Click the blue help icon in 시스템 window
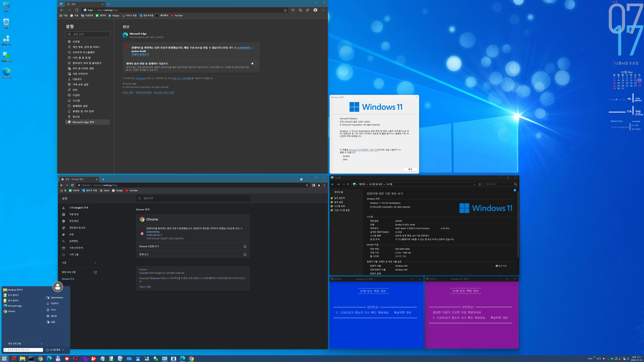Screen dimensions: 644x362 pos(515,190)
